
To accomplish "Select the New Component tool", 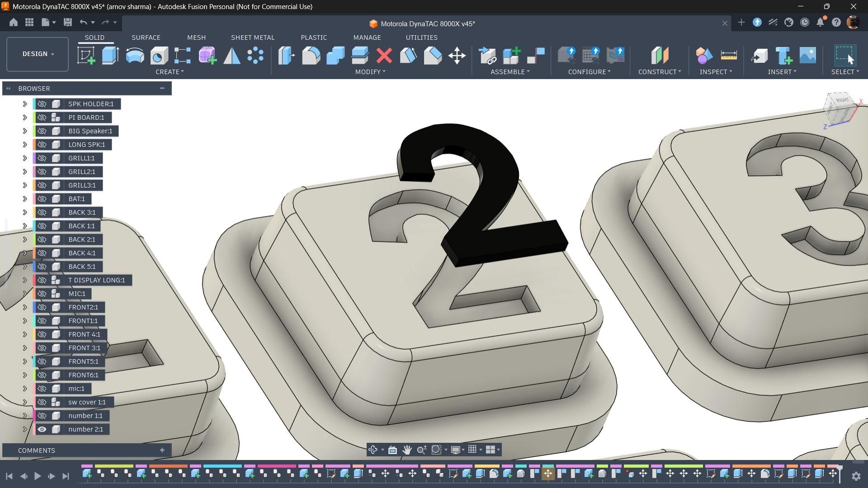I will click(x=512, y=56).
